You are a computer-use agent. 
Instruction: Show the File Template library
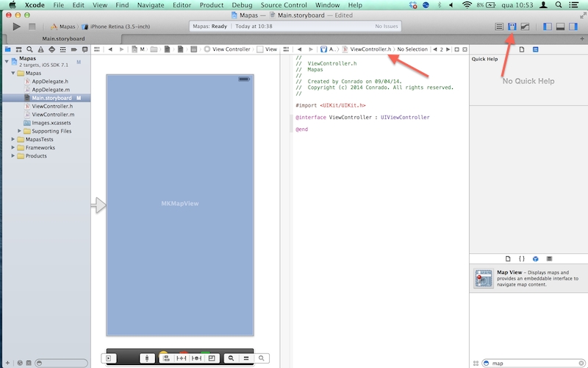(508, 259)
